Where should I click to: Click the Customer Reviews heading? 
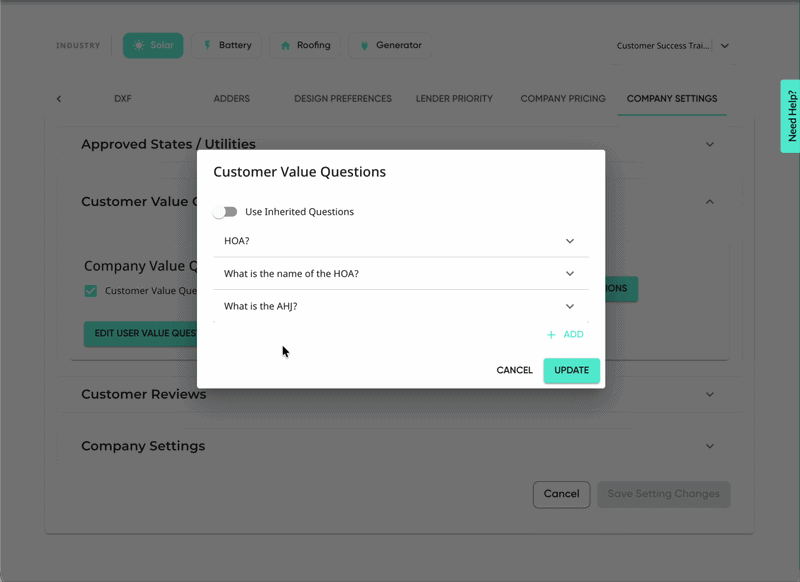(143, 394)
